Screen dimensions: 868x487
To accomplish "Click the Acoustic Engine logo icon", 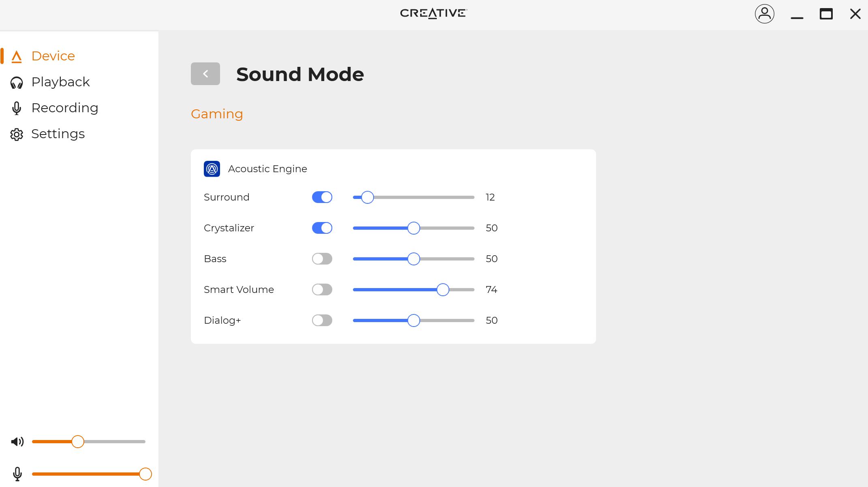I will [x=212, y=169].
